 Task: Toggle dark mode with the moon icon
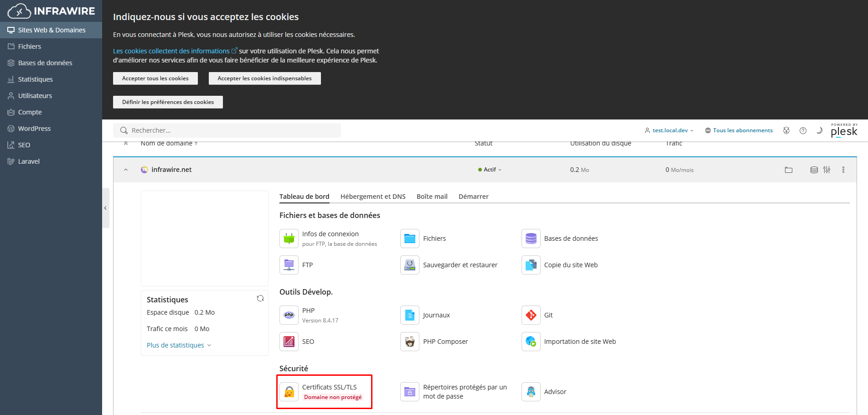(x=819, y=130)
